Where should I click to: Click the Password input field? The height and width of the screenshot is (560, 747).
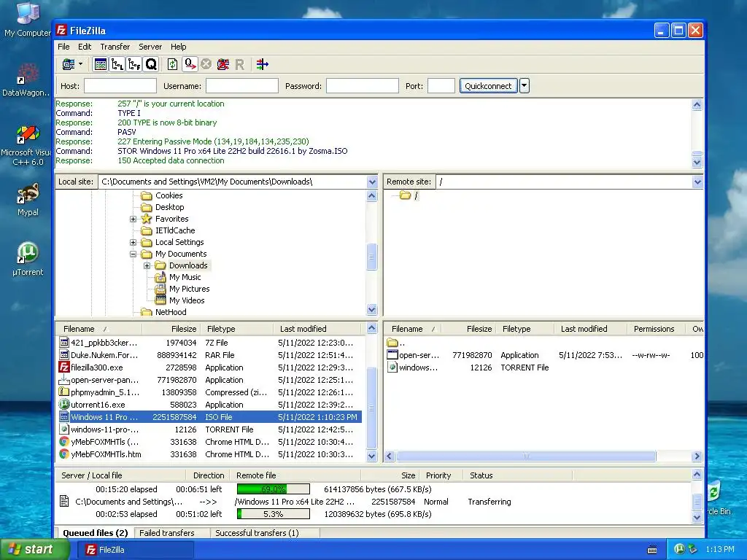[x=362, y=86]
